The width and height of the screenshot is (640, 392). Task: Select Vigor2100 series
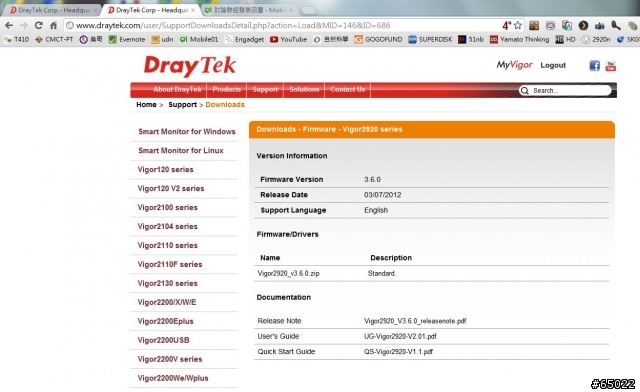point(167,207)
